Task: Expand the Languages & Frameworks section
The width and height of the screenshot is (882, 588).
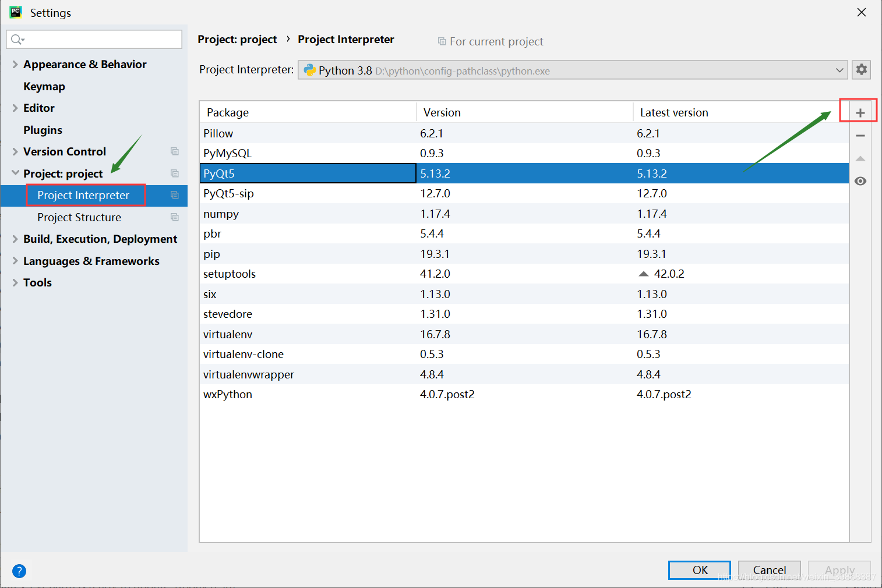Action: pyautogui.click(x=15, y=261)
